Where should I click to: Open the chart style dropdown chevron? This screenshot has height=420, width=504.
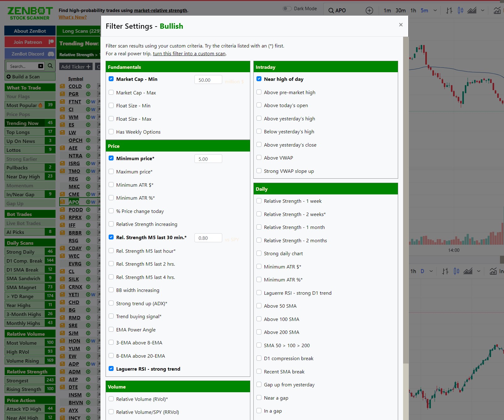click(483, 10)
